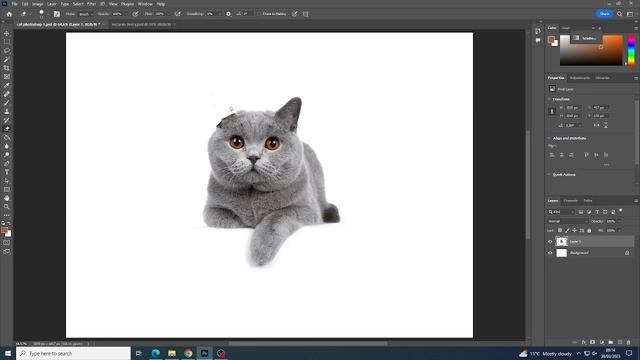Select the Magic Wand tool
This screenshot has width=640, height=360.
point(7,60)
